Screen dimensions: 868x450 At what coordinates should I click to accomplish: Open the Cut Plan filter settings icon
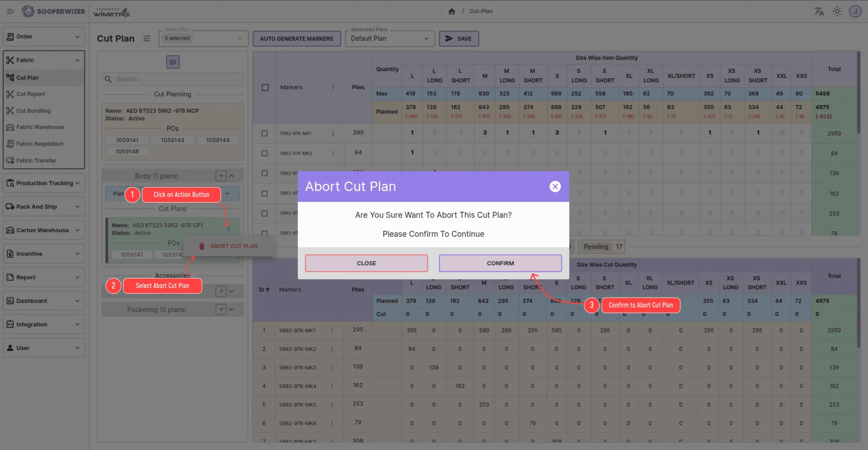click(x=146, y=39)
